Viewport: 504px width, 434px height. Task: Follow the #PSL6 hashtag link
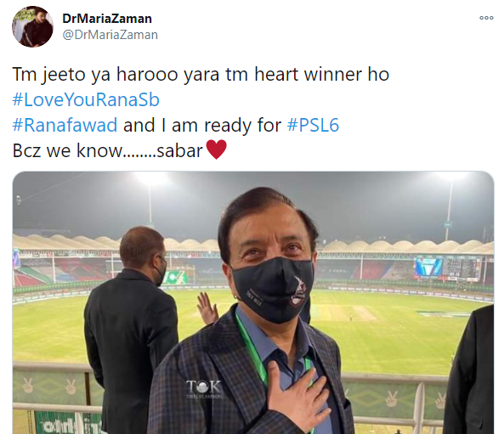(313, 125)
